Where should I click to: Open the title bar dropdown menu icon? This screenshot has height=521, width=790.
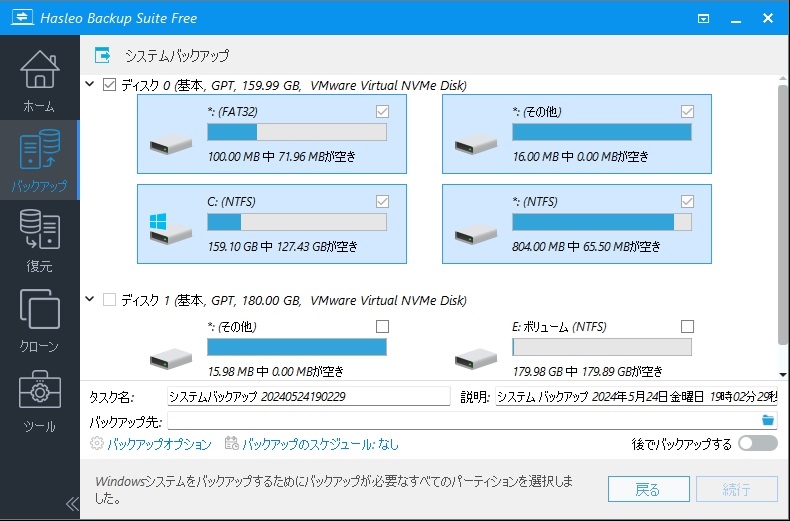(703, 19)
